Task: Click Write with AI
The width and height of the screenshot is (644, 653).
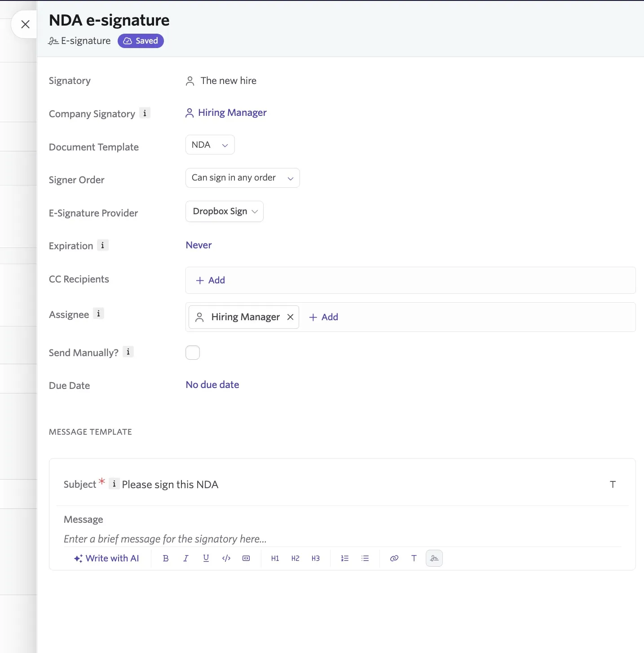Action: point(106,558)
